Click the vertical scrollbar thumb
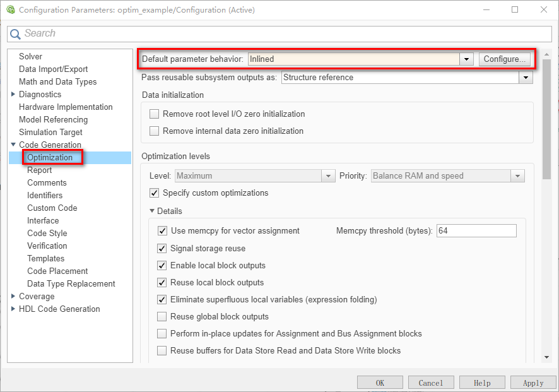559x392 pixels. [546, 119]
